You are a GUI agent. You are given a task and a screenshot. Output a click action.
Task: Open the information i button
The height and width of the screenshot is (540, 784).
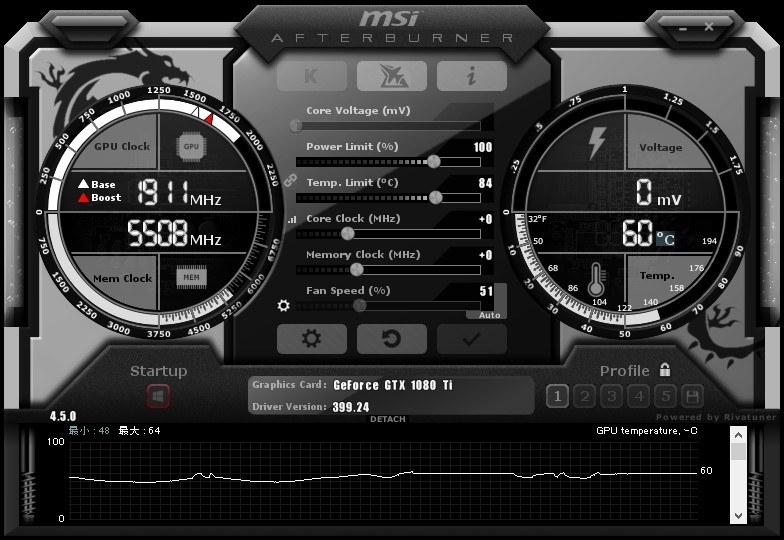[472, 76]
